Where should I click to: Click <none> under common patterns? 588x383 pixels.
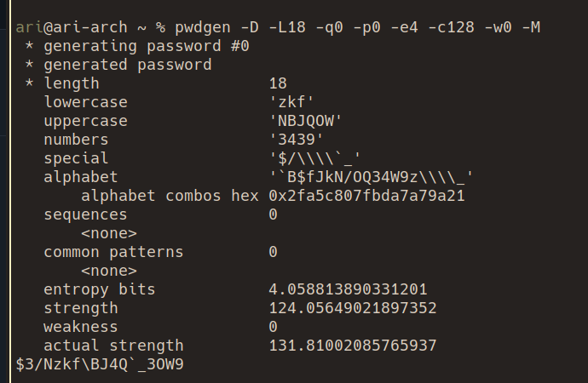109,271
